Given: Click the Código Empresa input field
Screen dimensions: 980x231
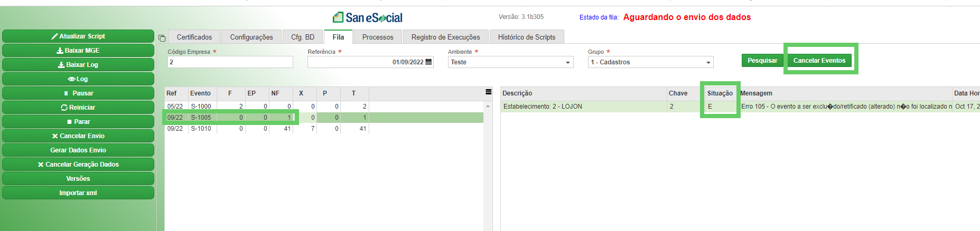Looking at the screenshot, I should [230, 62].
